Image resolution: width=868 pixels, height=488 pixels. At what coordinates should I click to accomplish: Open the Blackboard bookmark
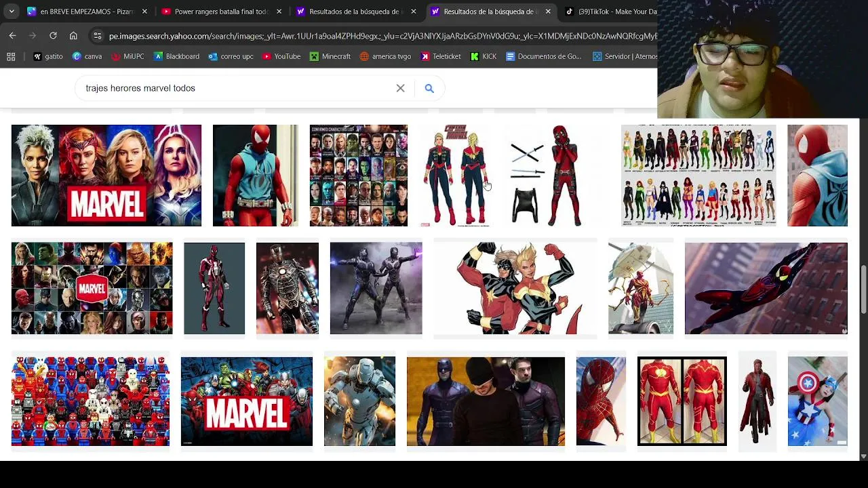pos(176,56)
